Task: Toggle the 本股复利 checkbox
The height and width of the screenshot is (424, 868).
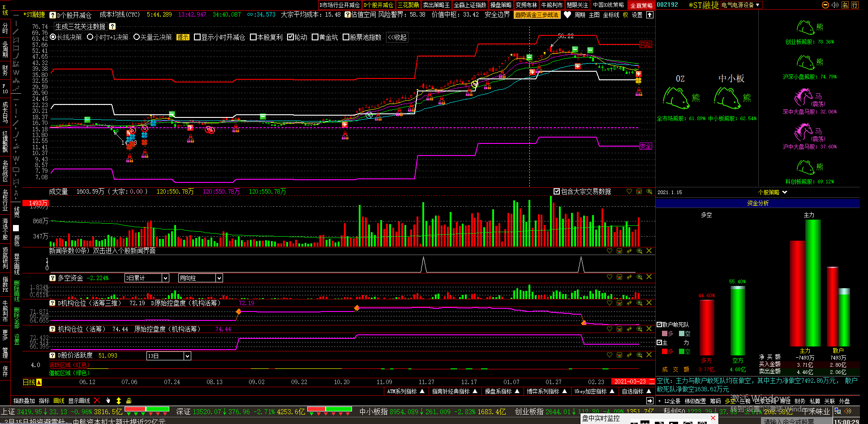Action: pyautogui.click(x=253, y=37)
